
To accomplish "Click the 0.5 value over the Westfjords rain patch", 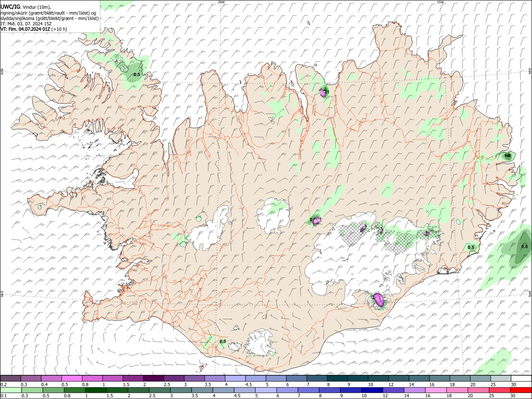I will click(137, 74).
